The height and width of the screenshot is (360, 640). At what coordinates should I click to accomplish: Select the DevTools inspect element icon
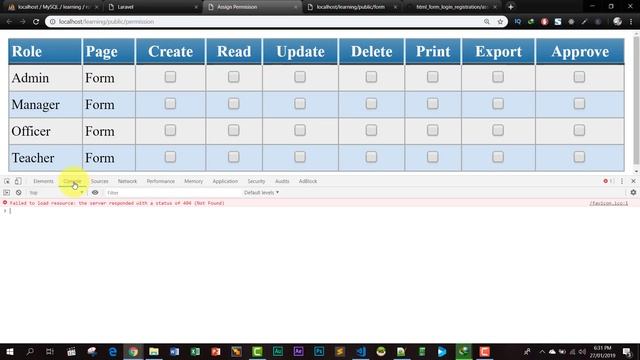coord(7,181)
